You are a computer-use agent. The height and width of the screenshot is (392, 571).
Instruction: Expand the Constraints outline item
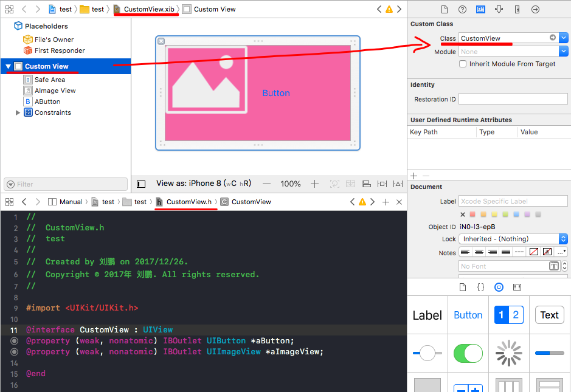(x=18, y=113)
